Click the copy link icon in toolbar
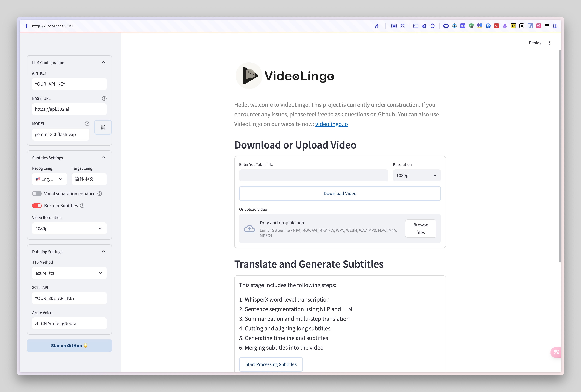The image size is (581, 392). click(x=377, y=26)
